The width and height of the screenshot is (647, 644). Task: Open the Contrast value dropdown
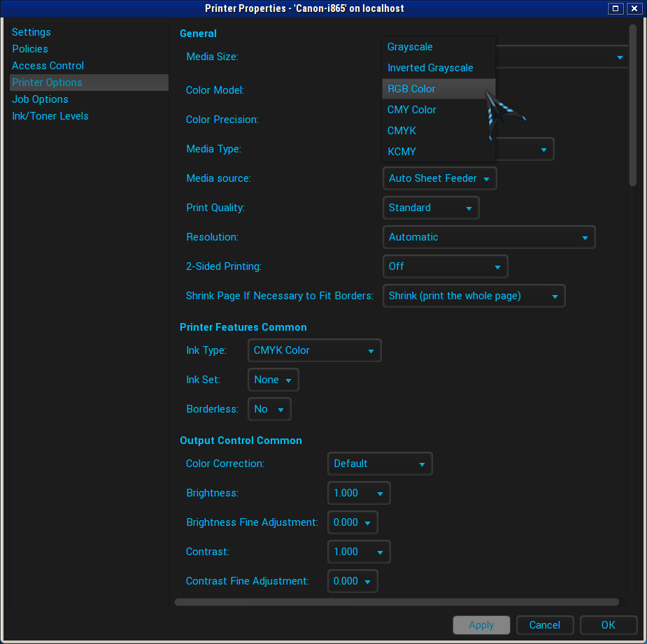[x=359, y=552]
